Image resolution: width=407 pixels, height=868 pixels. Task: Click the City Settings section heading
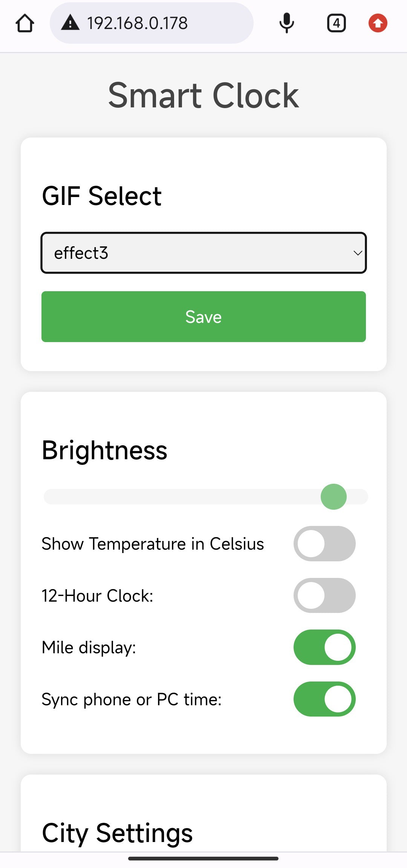117,833
